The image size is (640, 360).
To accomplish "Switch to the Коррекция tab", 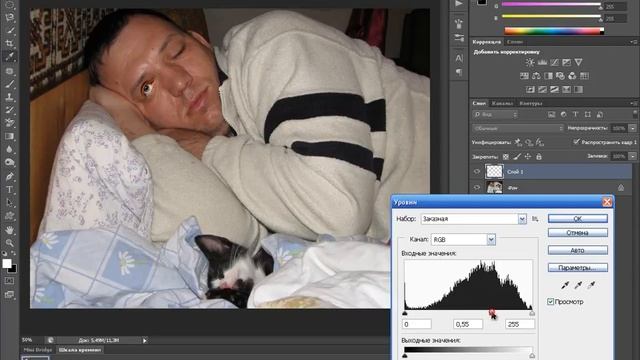I will (487, 42).
